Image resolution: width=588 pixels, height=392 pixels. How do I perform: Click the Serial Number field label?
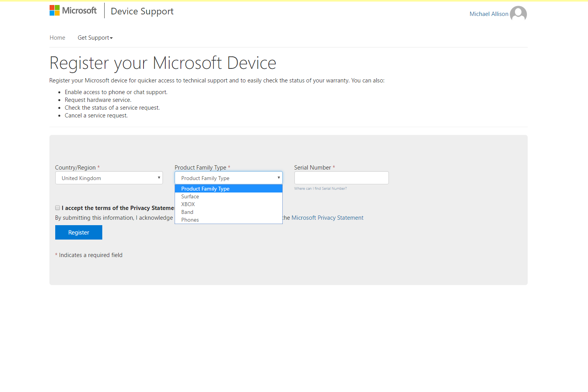pos(313,168)
